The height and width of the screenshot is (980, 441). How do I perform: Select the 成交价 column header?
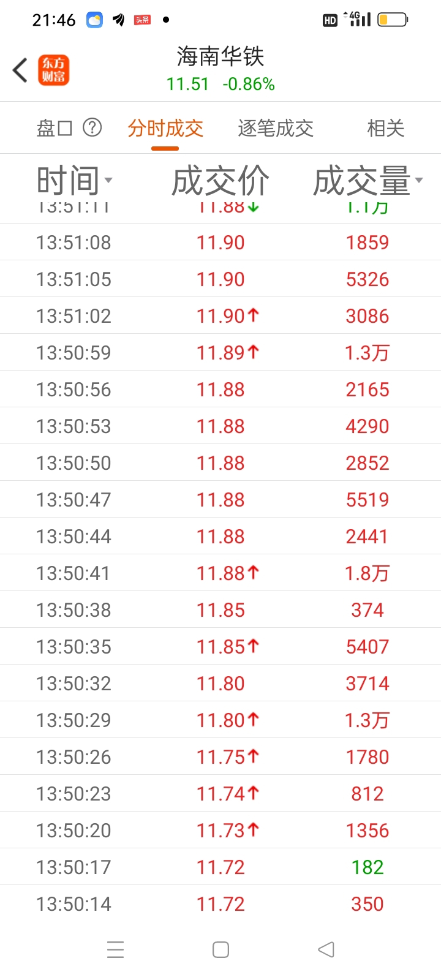tap(221, 181)
